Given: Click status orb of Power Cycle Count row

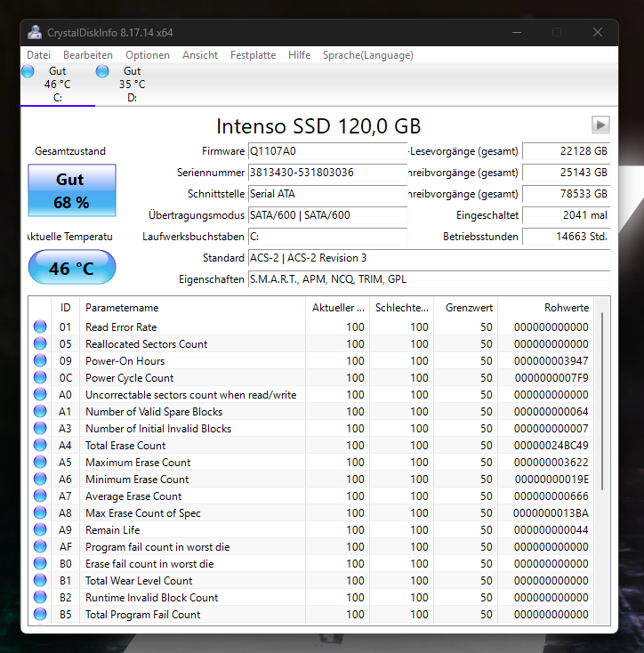Looking at the screenshot, I should [40, 378].
